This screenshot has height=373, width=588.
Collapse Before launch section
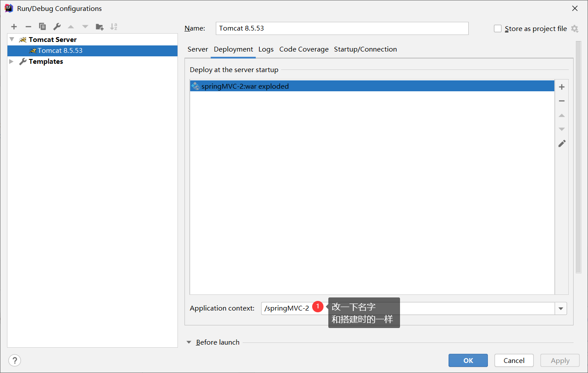pos(189,342)
